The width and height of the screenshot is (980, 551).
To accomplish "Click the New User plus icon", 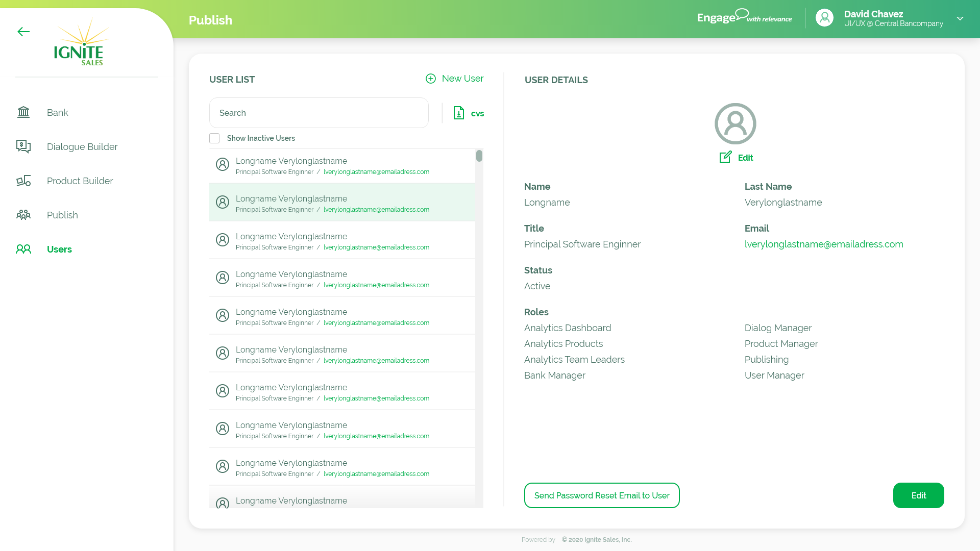I will [x=431, y=79].
